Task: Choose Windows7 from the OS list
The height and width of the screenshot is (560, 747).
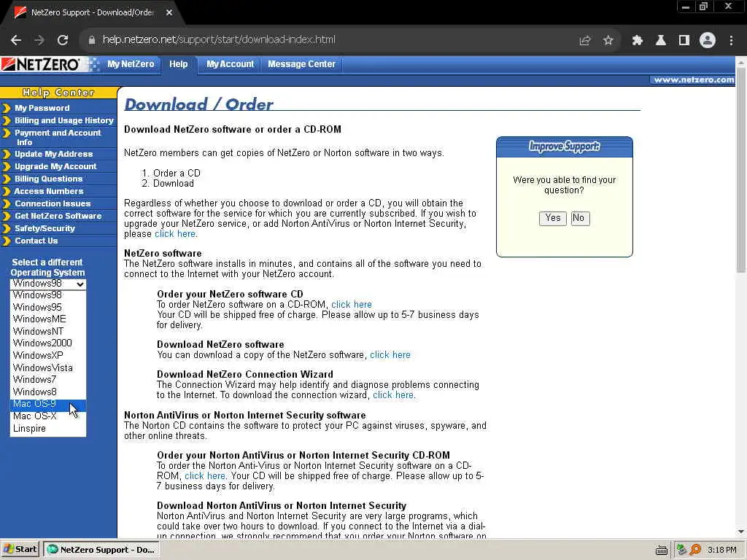Action: tap(47, 379)
